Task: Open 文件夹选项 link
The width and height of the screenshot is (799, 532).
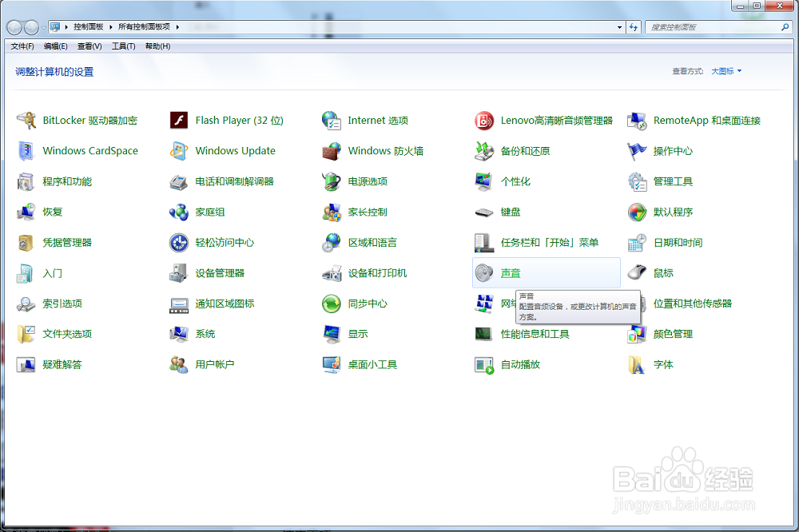Action: point(67,334)
